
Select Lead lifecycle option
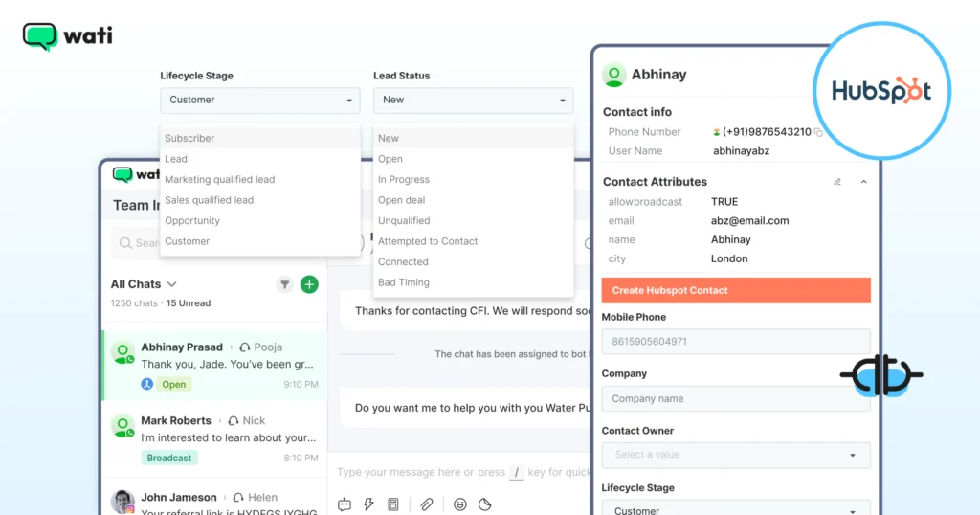(x=260, y=159)
